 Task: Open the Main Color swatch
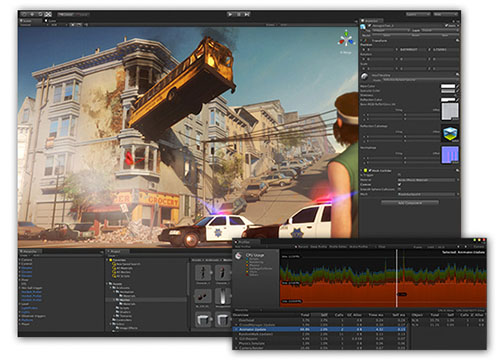click(448, 86)
